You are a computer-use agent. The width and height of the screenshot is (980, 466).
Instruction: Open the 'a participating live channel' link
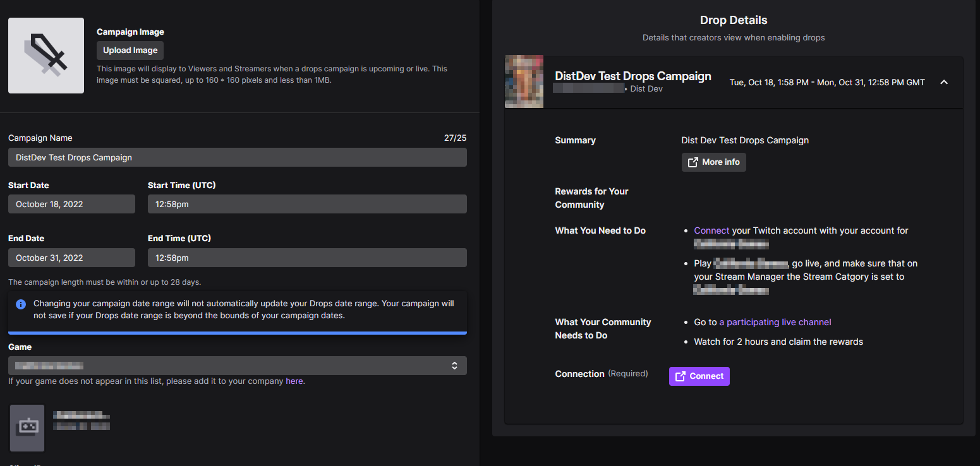[x=775, y=321]
